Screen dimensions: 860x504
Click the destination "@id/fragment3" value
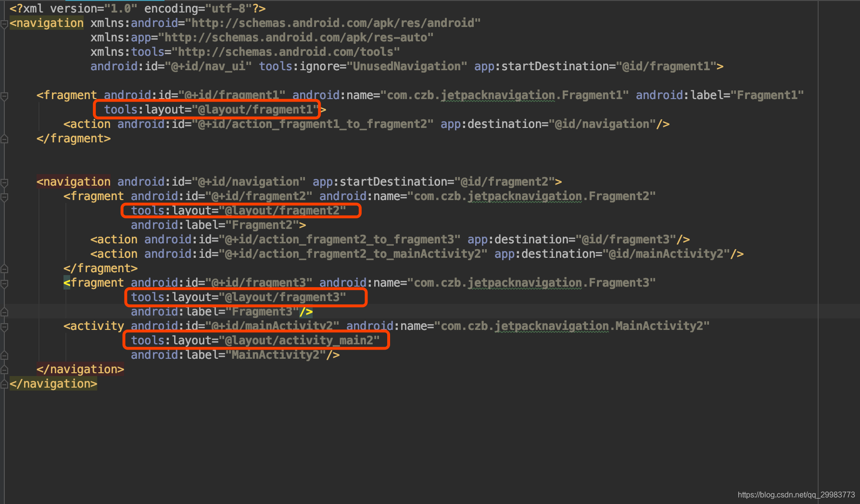pyautogui.click(x=626, y=239)
